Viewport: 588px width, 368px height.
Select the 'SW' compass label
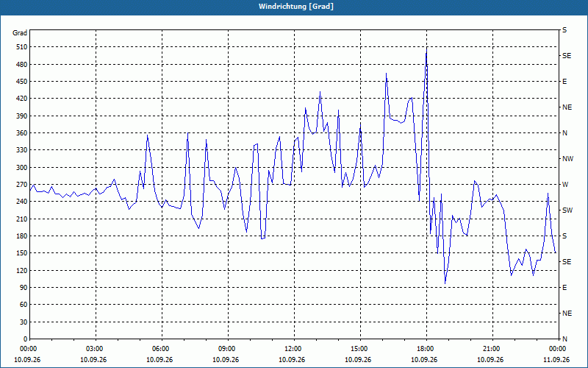point(567,210)
